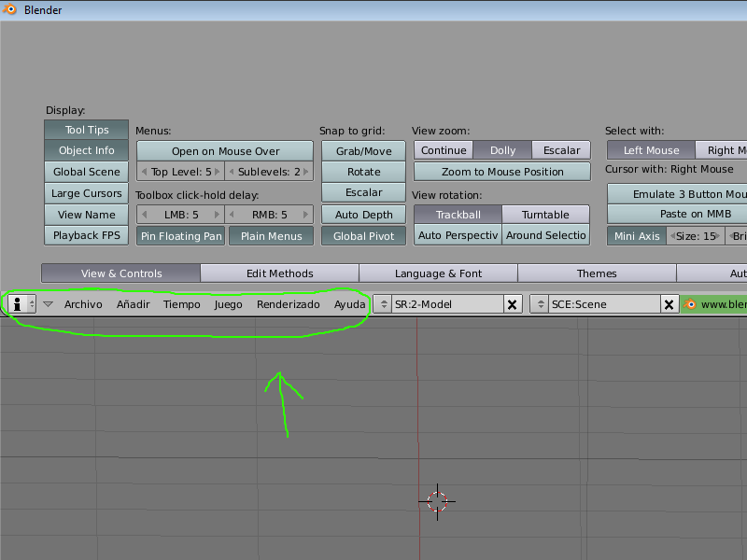
Task: Enable Paste on MMB
Action: pos(678,215)
